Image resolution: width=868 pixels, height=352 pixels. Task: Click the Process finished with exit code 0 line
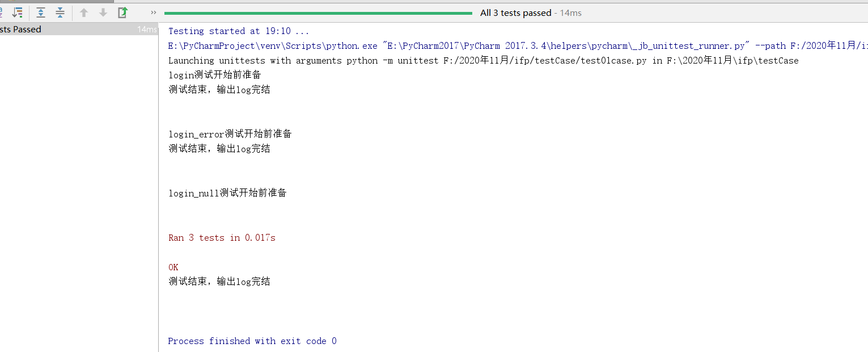(252, 341)
